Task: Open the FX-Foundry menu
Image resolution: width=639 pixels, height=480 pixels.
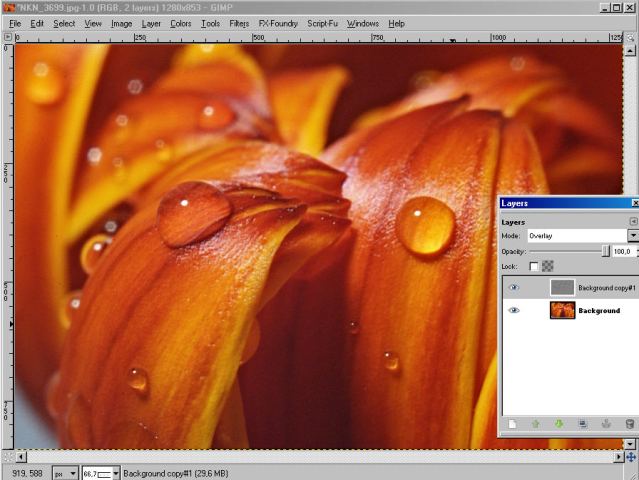Action: [x=278, y=24]
